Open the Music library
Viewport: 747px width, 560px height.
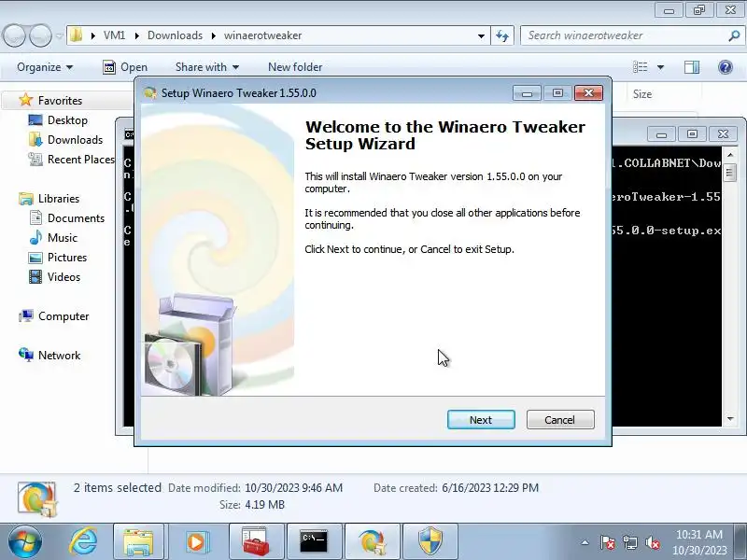coord(62,237)
